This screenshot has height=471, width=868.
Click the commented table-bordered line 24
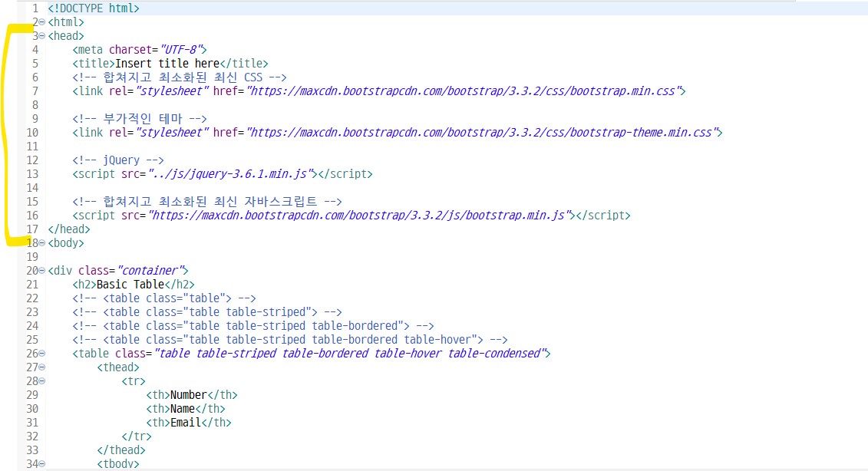click(253, 326)
